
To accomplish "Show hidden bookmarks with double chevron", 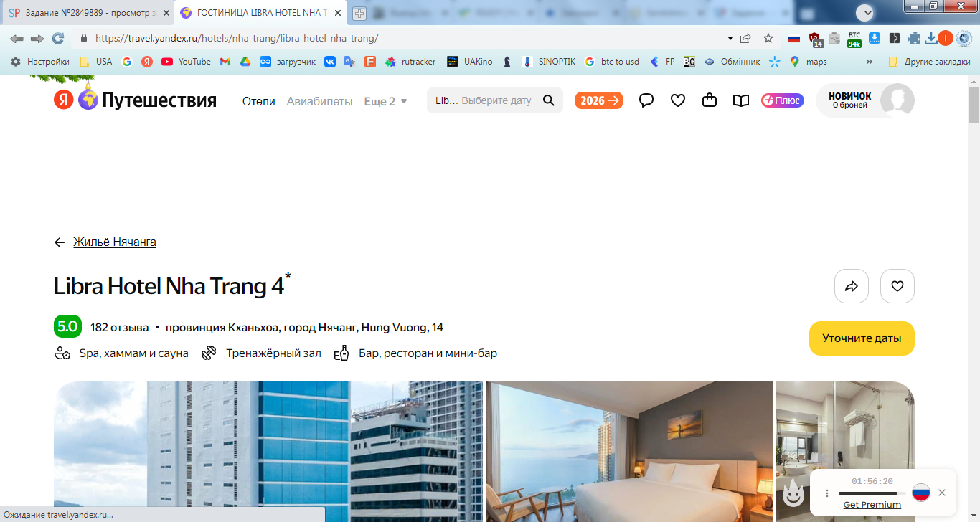I will coord(870,62).
